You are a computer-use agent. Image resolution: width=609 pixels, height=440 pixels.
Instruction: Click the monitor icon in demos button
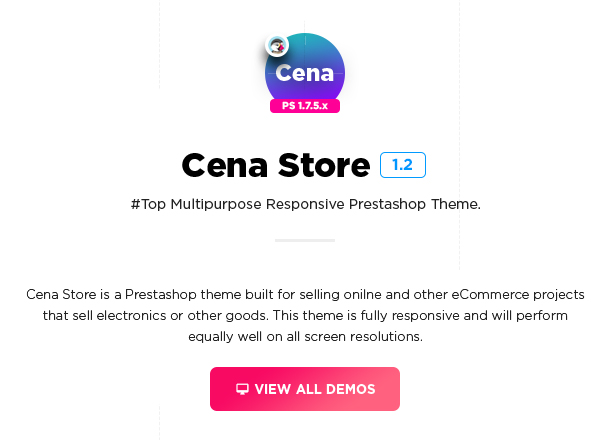click(242, 389)
